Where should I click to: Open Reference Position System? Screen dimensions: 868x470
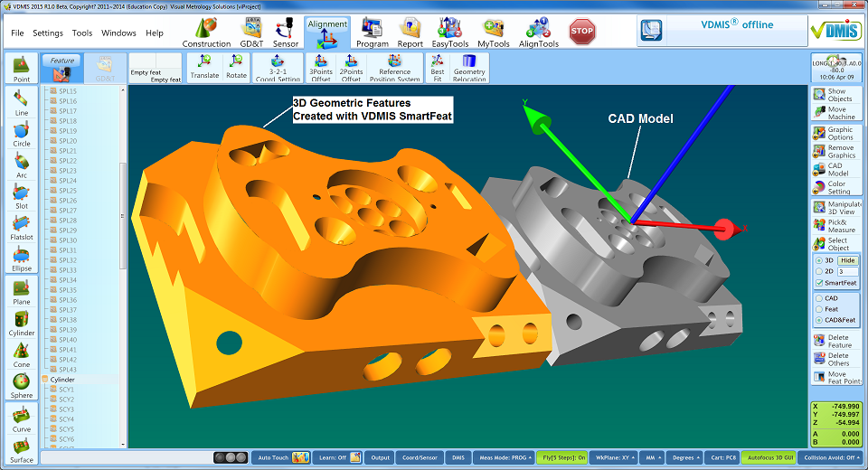pyautogui.click(x=395, y=68)
